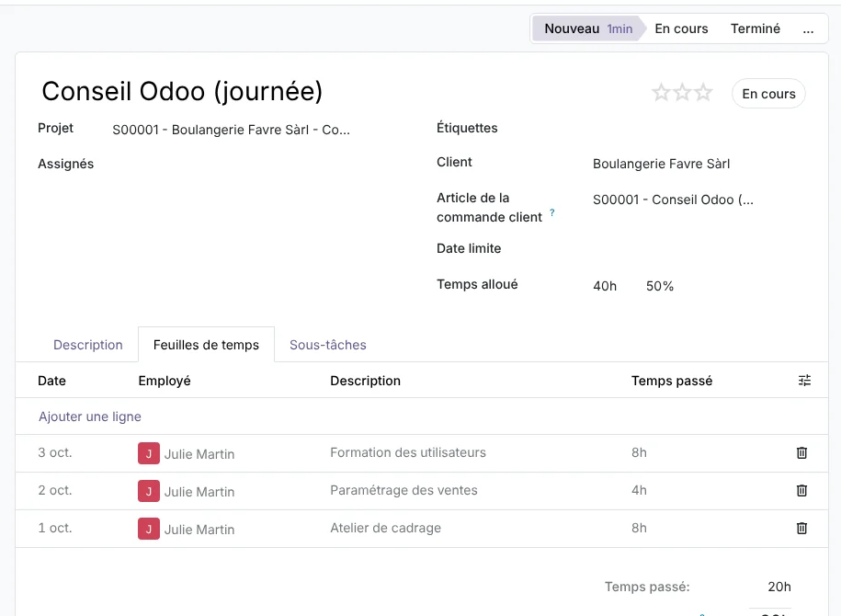The width and height of the screenshot is (841, 616).
Task: Click the 2 oct. date cell
Action: (x=55, y=490)
